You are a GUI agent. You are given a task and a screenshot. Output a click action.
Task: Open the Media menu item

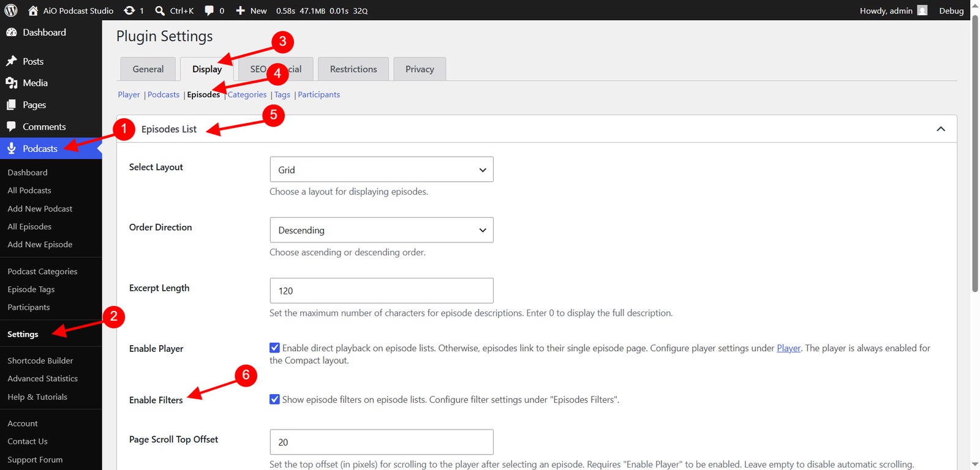click(51, 83)
